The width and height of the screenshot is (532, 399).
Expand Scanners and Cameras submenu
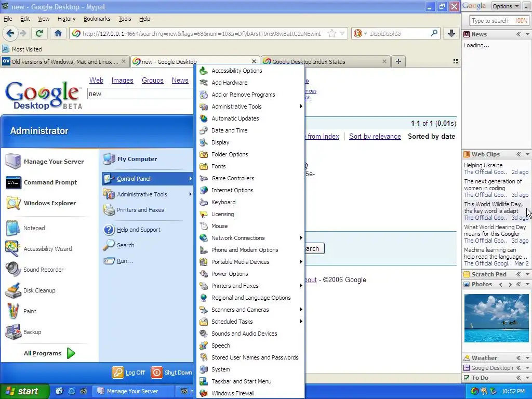[301, 310]
